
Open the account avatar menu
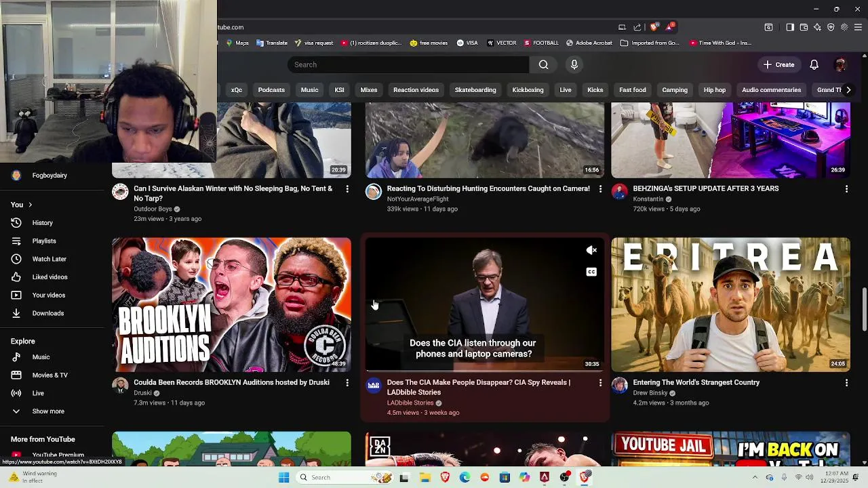840,64
